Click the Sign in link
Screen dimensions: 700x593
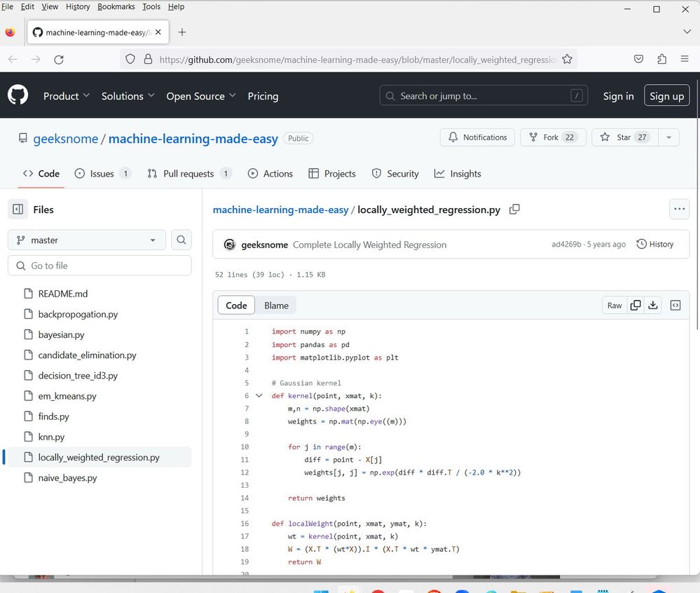point(618,96)
